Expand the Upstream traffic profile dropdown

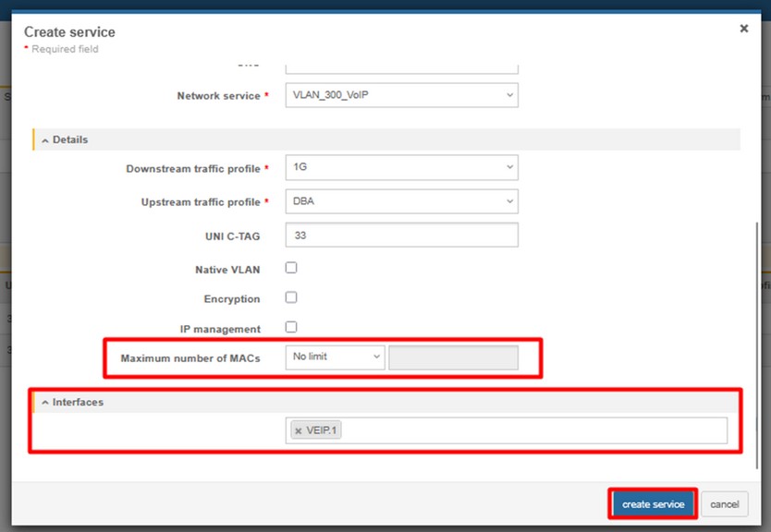pos(401,201)
